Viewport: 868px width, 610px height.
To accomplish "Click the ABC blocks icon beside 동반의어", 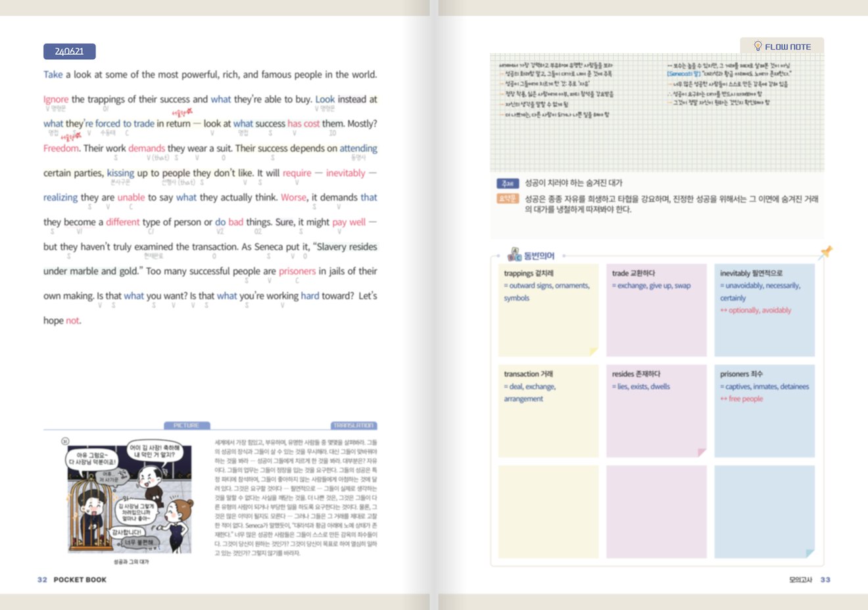I will pyautogui.click(x=514, y=254).
